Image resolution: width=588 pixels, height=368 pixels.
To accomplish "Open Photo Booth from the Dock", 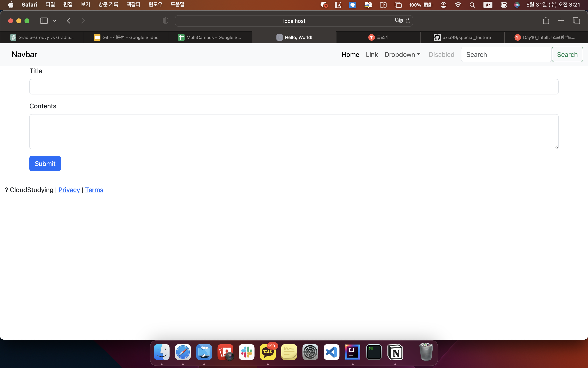I will click(225, 352).
